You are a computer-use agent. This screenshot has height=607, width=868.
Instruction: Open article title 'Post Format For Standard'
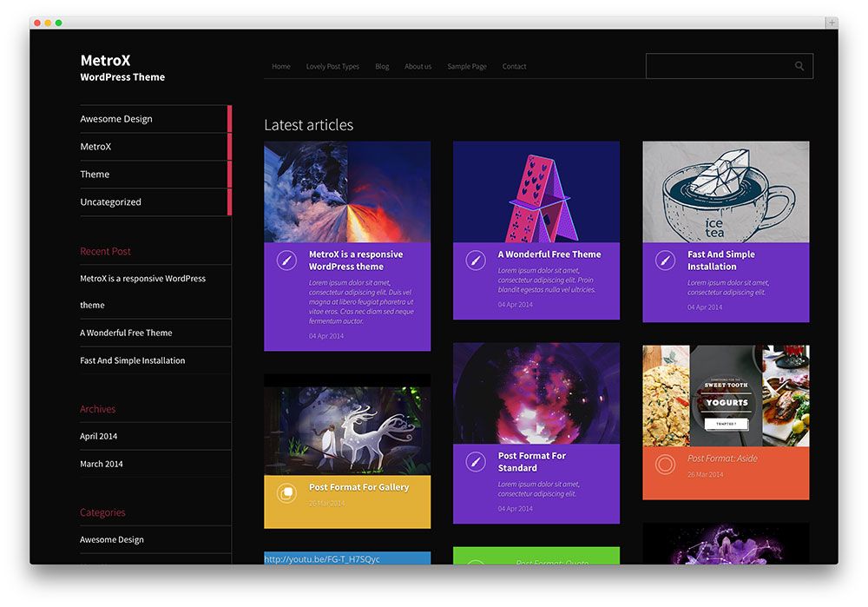point(531,462)
